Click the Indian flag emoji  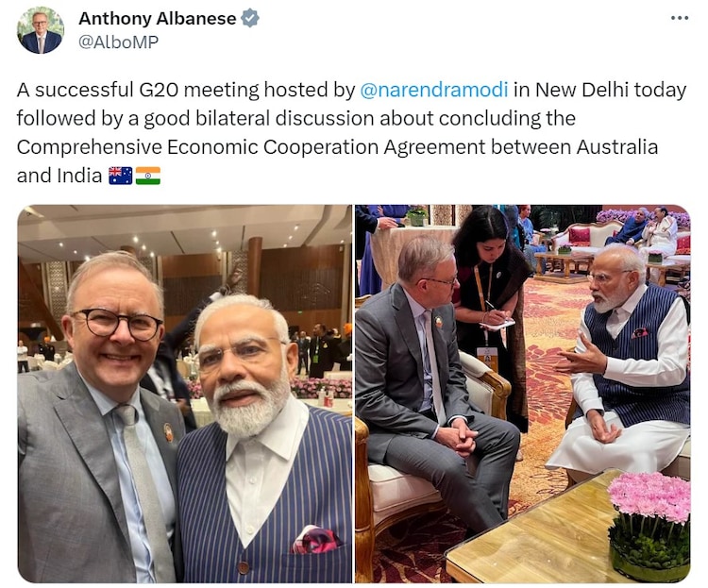(148, 176)
